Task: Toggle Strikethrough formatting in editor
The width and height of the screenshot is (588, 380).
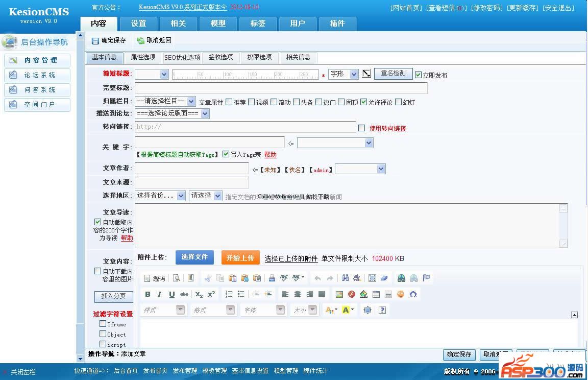Action: [x=184, y=294]
